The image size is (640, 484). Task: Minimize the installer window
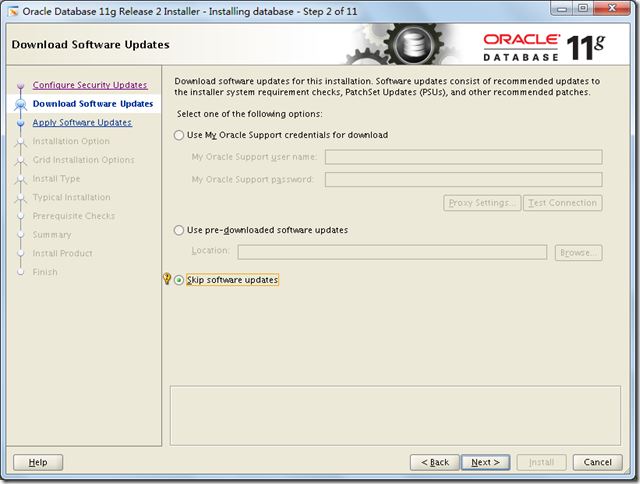(562, 8)
